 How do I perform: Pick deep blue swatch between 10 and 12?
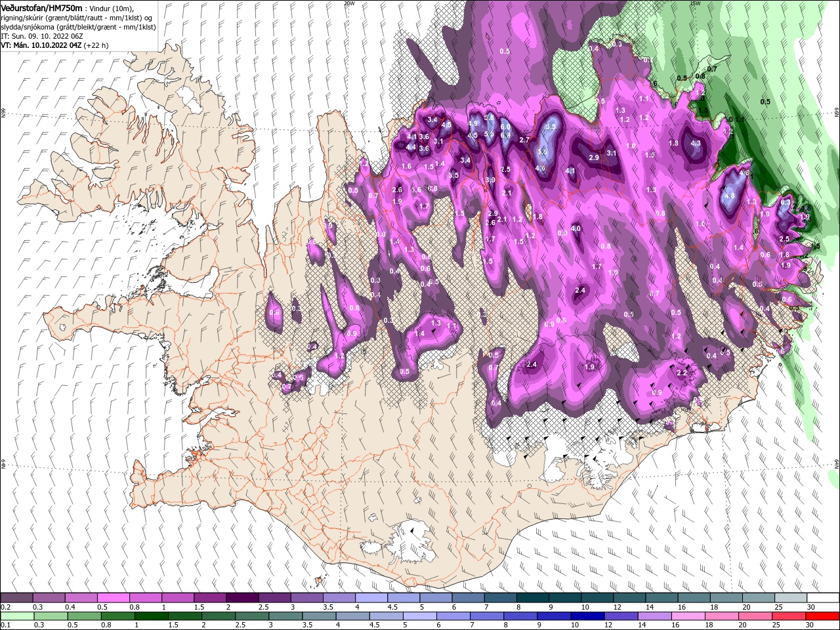[589, 616]
